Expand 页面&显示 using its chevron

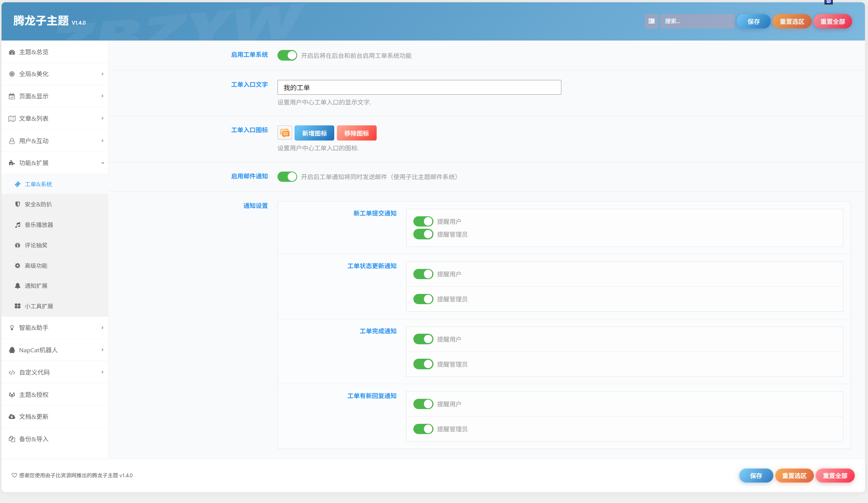[102, 96]
